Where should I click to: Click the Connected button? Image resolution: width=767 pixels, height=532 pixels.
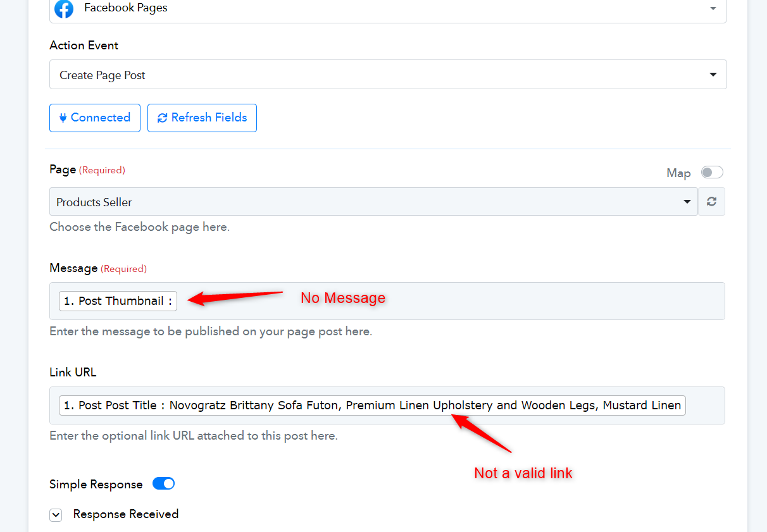[x=95, y=118]
